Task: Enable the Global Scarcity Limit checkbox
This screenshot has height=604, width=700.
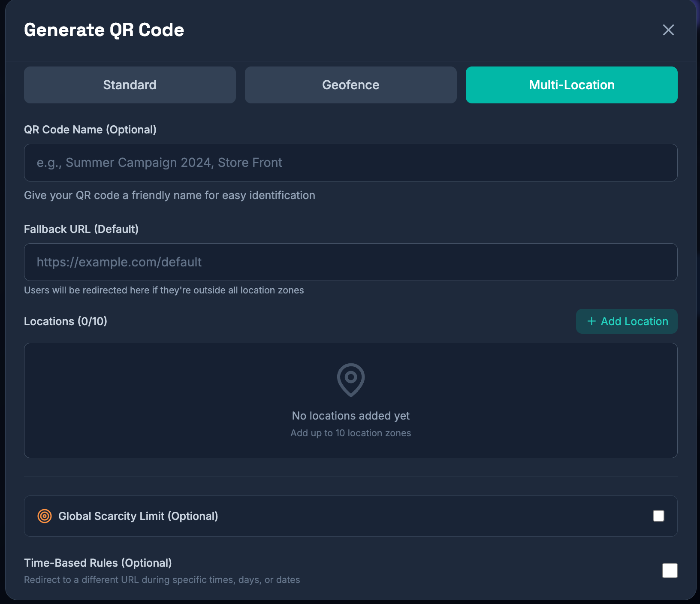Action: [x=658, y=516]
